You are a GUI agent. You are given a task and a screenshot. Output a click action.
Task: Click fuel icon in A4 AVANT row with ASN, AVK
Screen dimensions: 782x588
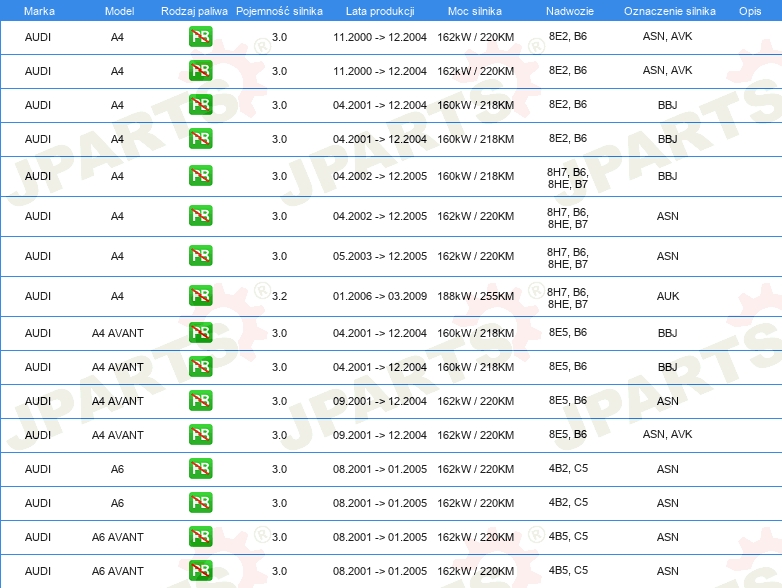click(200, 434)
